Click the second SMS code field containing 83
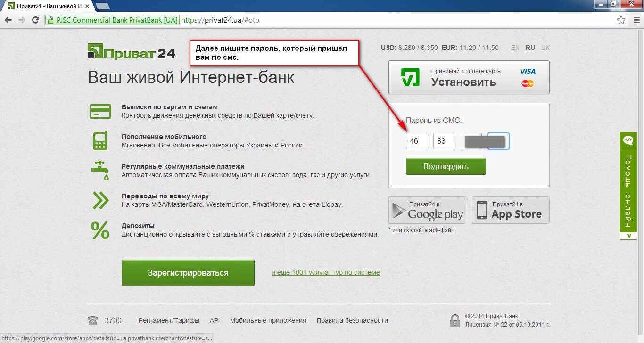 [x=444, y=141]
